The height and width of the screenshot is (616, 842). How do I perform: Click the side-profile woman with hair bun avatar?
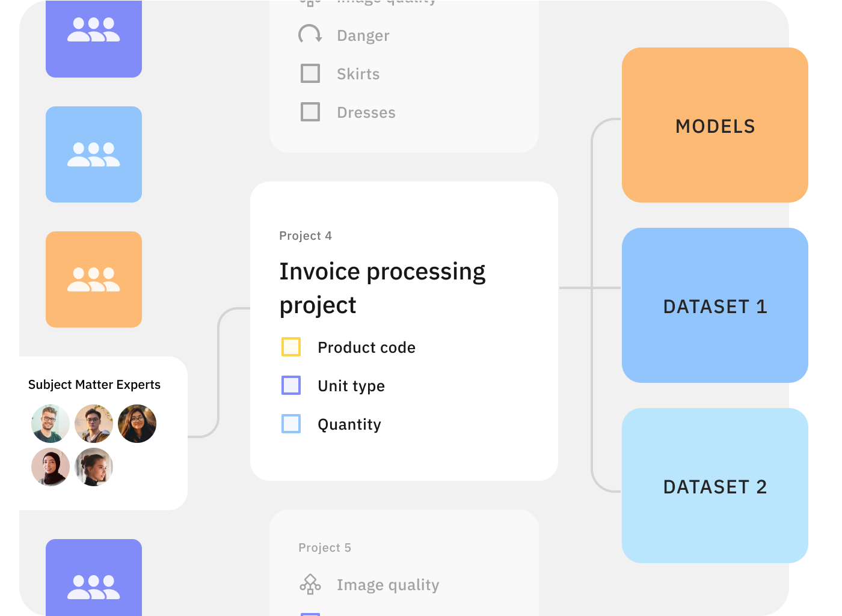click(94, 467)
